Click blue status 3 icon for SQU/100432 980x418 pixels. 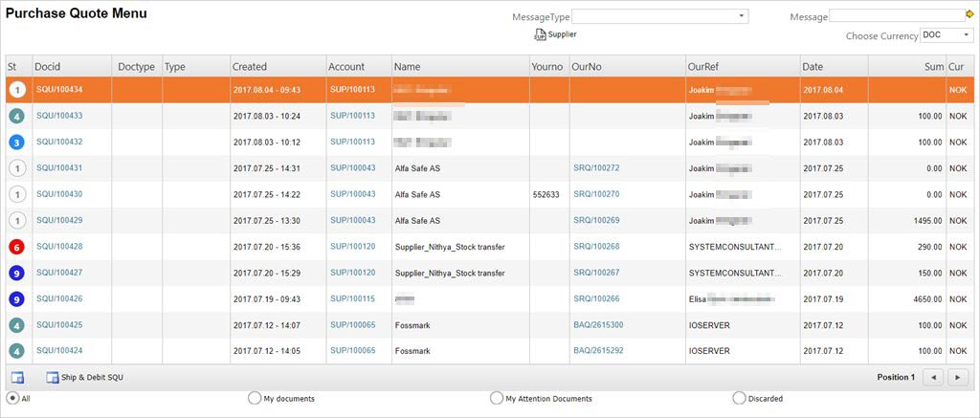(x=16, y=143)
